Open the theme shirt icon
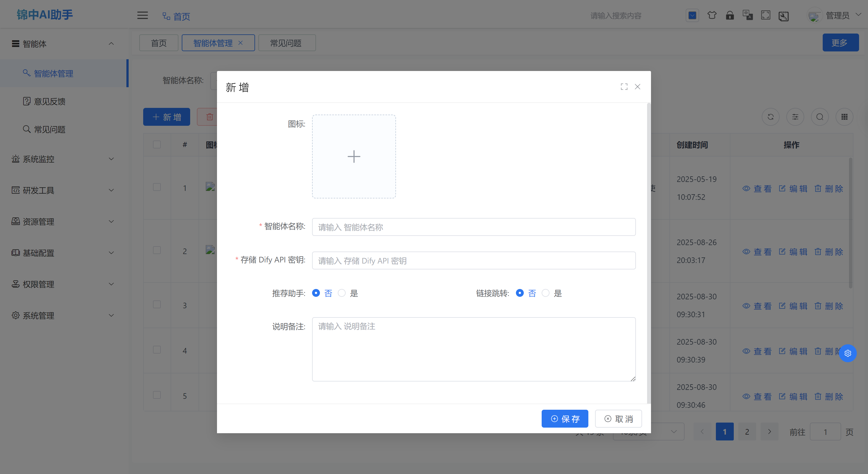Viewport: 868px width, 474px height. [x=712, y=15]
